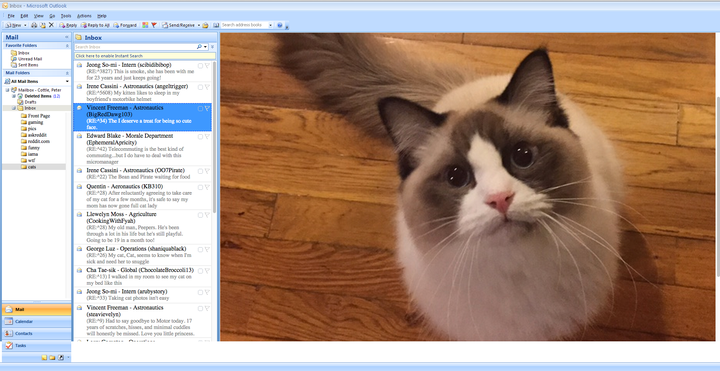Open the Address Book icon

216,25
